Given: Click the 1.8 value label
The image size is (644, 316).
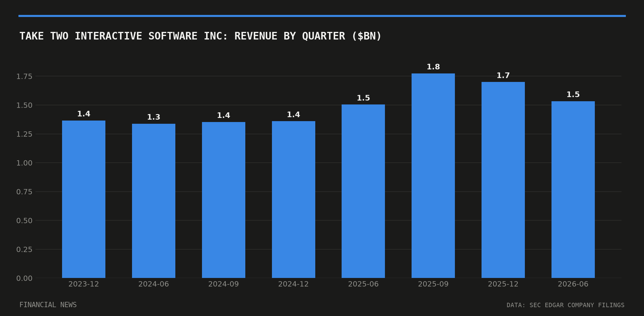Looking at the screenshot, I should [433, 67].
